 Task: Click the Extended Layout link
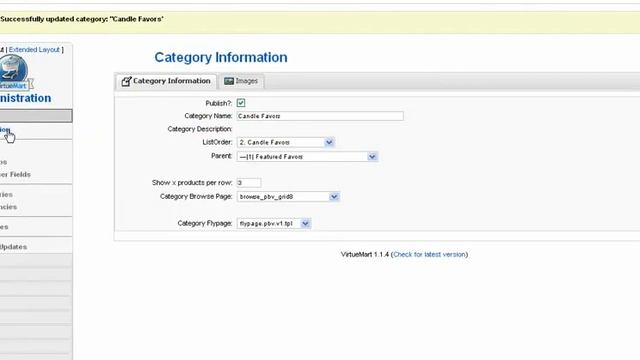[34, 49]
